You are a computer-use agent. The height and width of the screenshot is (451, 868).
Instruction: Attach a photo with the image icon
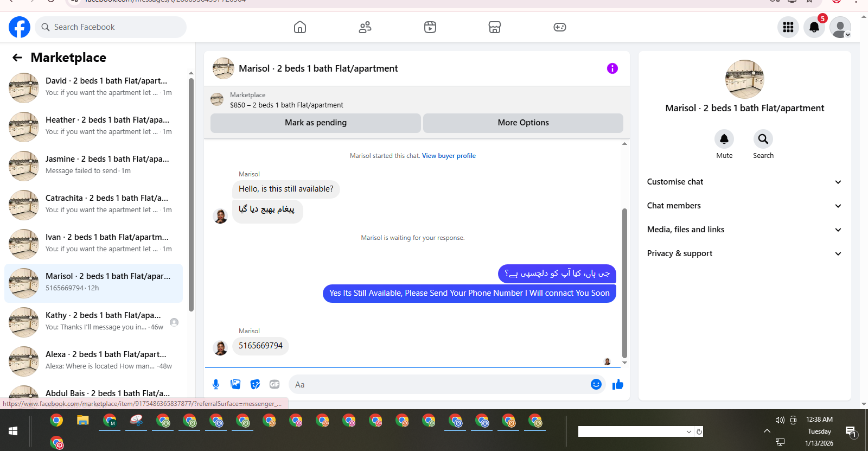235,384
